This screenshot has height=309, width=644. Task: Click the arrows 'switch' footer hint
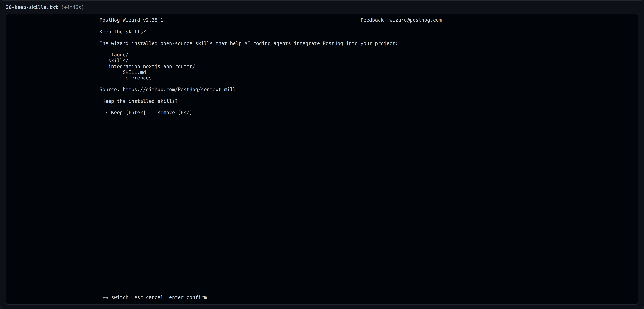pyautogui.click(x=115, y=297)
